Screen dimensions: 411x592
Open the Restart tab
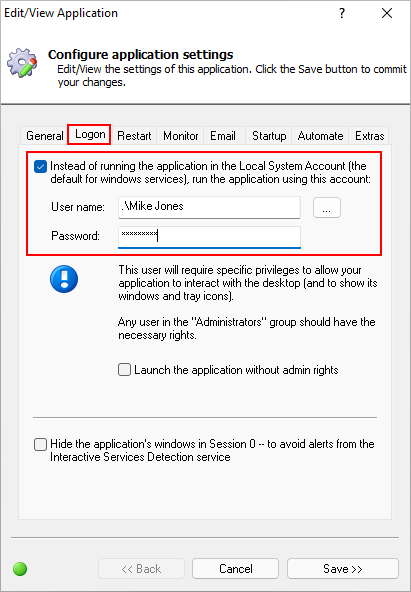coord(134,136)
